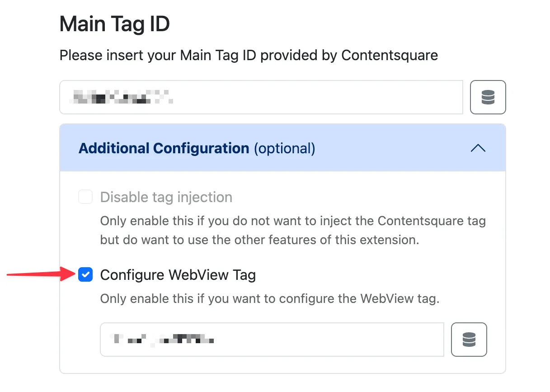The width and height of the screenshot is (550, 392).
Task: Click the blurred value in WebView tag field
Action: click(163, 339)
